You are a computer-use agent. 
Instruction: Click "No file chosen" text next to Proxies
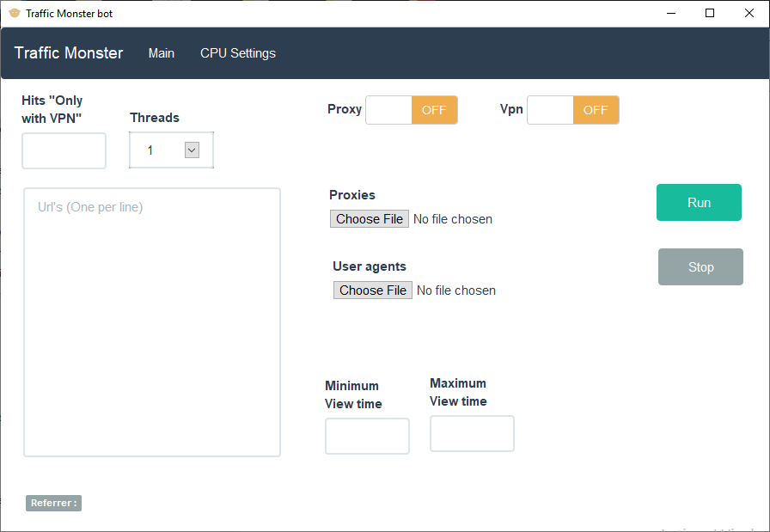tap(452, 219)
